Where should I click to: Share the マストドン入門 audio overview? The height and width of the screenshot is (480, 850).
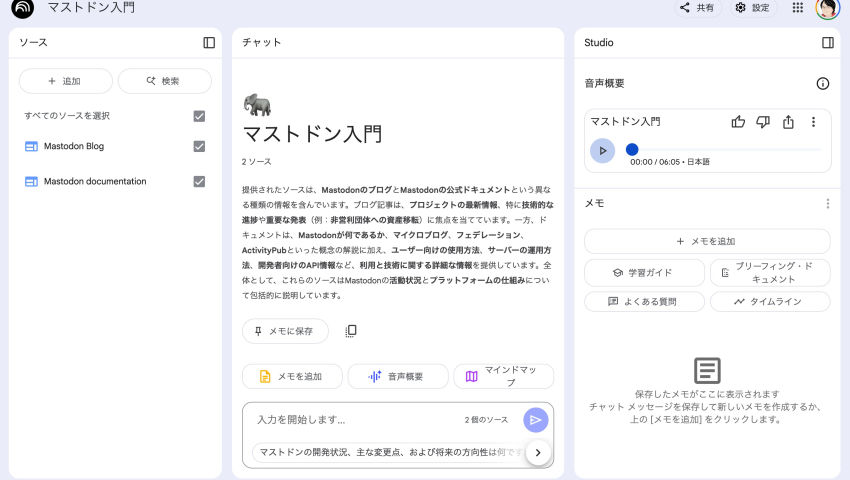tap(788, 122)
